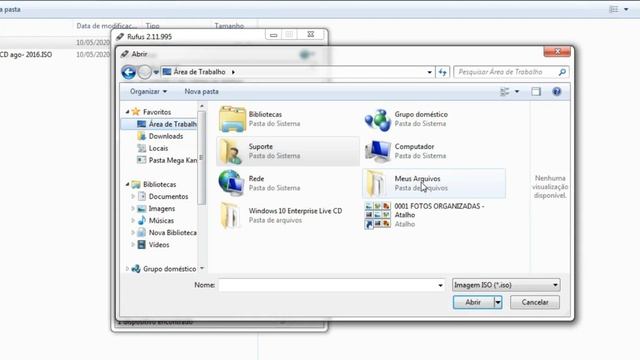The image size is (640, 360).
Task: Expand the Músicas library node
Action: tap(133, 220)
